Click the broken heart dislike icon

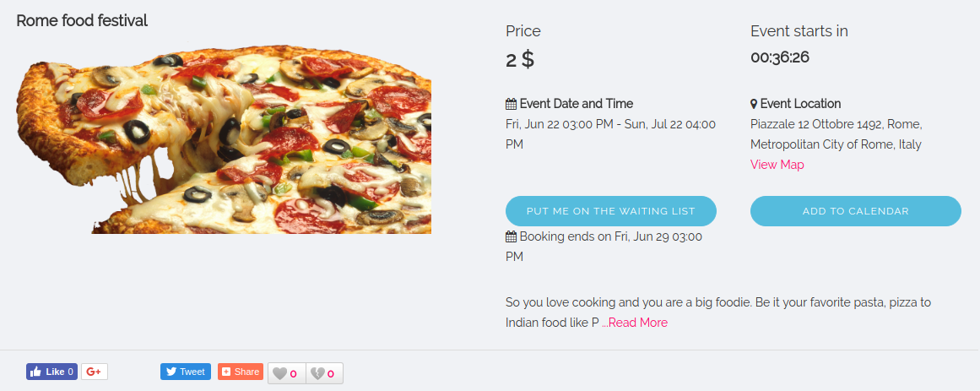(317, 373)
